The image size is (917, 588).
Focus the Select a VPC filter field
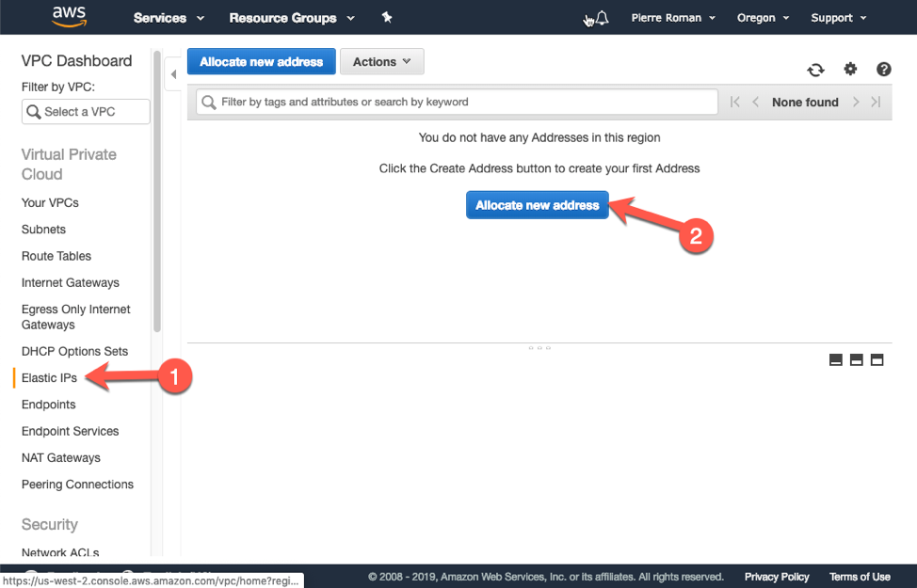[86, 112]
